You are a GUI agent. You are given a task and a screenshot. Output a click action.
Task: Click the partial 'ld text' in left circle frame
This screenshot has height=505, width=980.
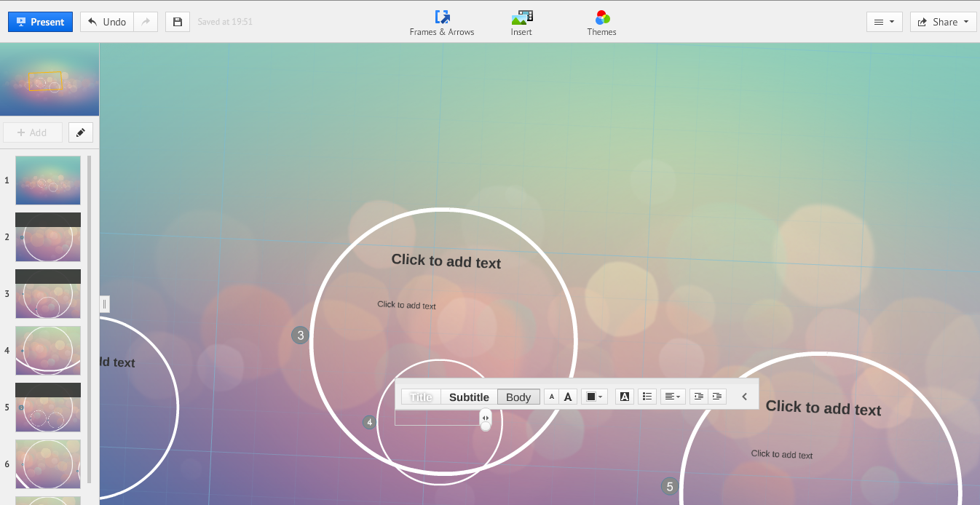click(x=117, y=362)
